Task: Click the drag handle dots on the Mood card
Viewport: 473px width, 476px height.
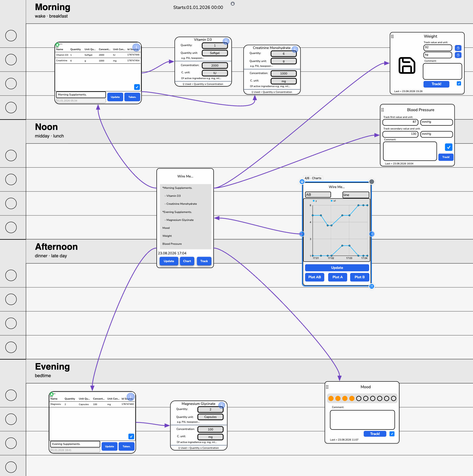Action: pyautogui.click(x=327, y=387)
